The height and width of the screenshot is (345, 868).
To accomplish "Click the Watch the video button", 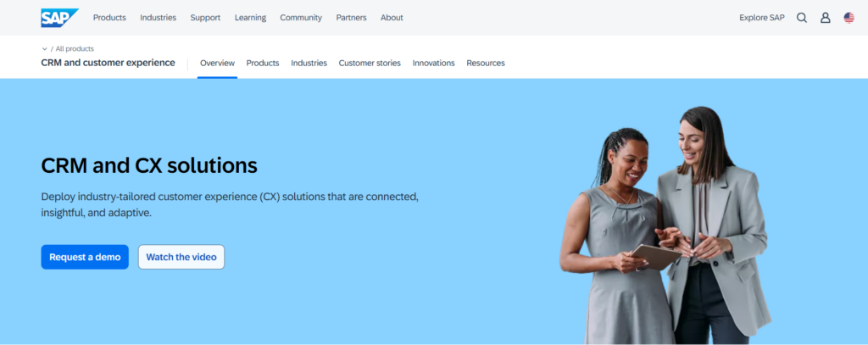I will point(181,257).
